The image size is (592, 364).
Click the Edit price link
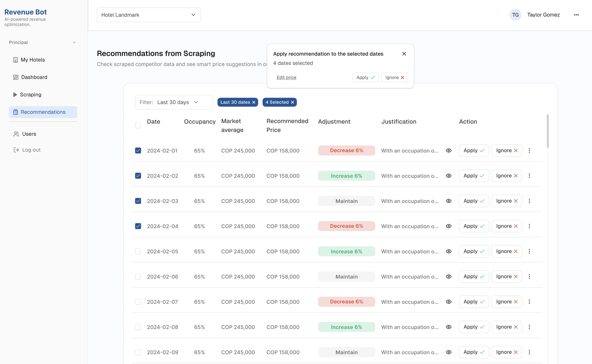pyautogui.click(x=286, y=77)
